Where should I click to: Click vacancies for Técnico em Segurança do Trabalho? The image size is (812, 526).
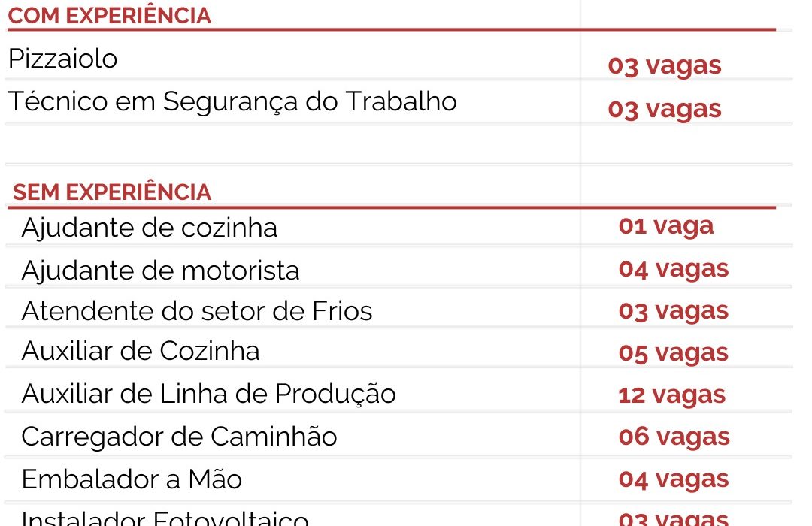click(665, 109)
